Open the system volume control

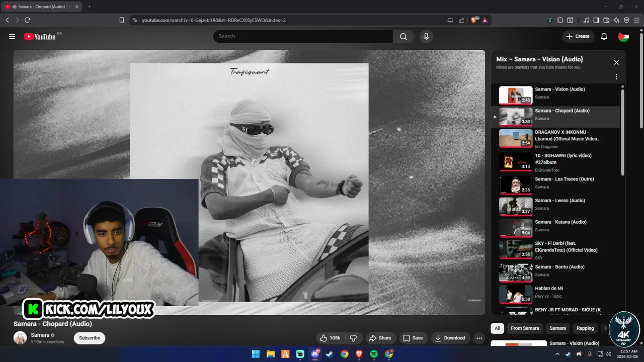(608, 354)
